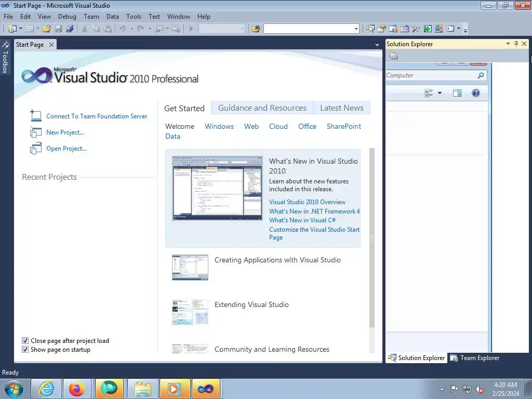This screenshot has width=532, height=399.
Task: Expand the collapsed Toolbox side tab
Action: click(x=5, y=57)
